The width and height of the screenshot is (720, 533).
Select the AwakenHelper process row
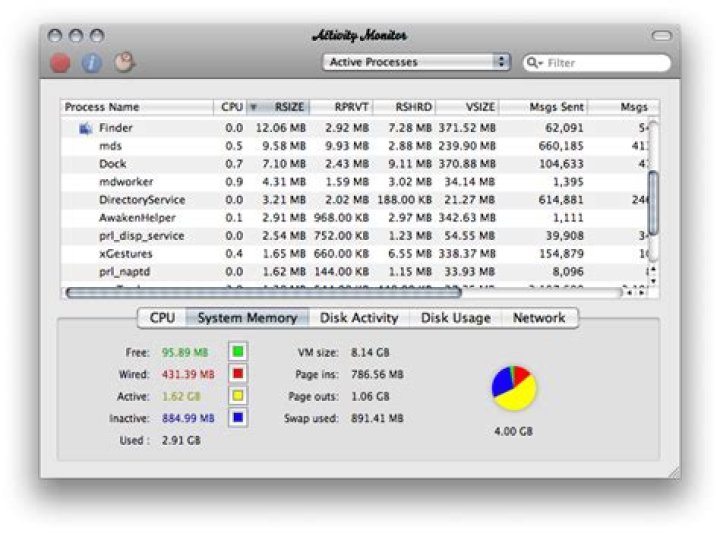coord(354,218)
